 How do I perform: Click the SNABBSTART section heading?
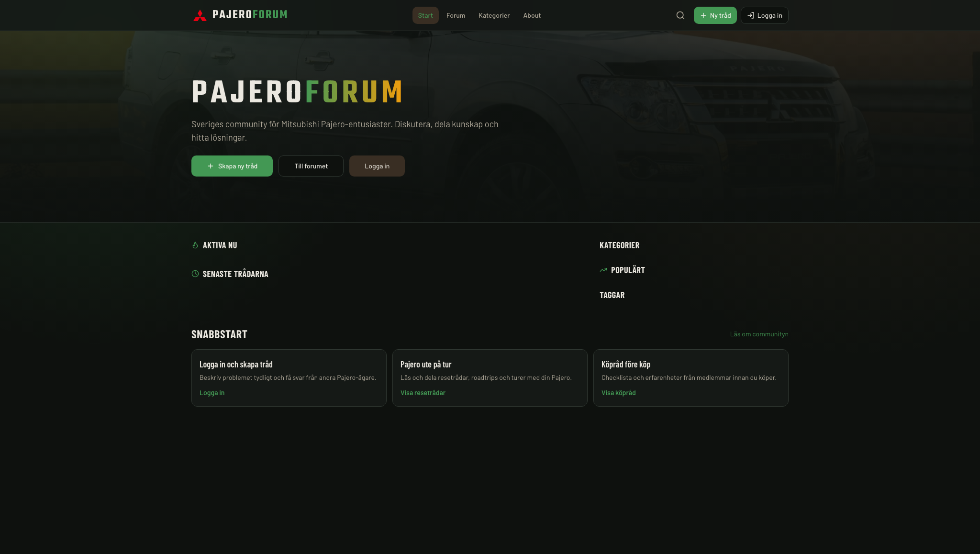coord(219,334)
